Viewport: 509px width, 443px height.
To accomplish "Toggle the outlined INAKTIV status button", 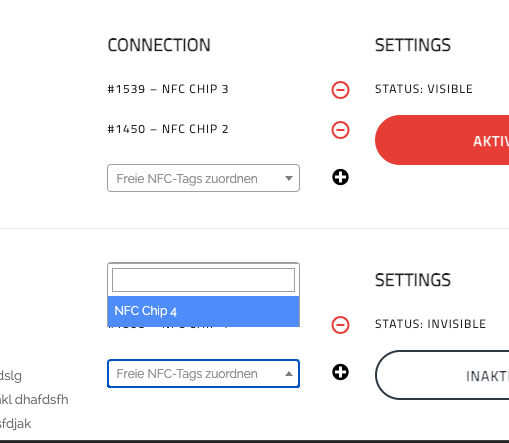I will [x=442, y=375].
